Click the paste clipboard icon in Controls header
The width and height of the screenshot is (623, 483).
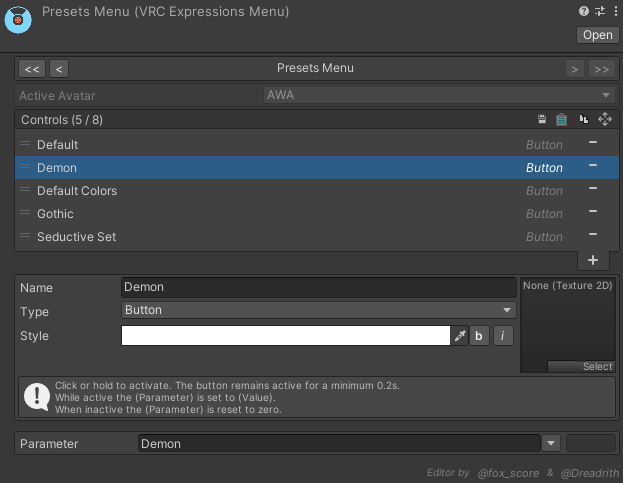point(561,119)
